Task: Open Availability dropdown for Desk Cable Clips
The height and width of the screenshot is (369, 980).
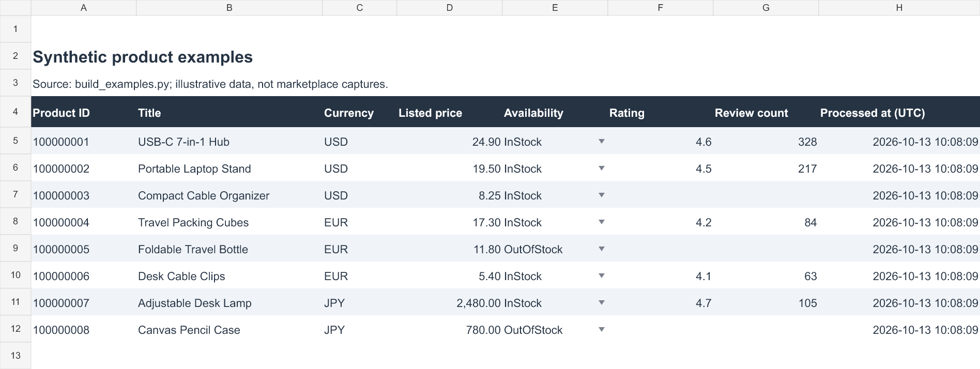Action: pyautogui.click(x=601, y=275)
